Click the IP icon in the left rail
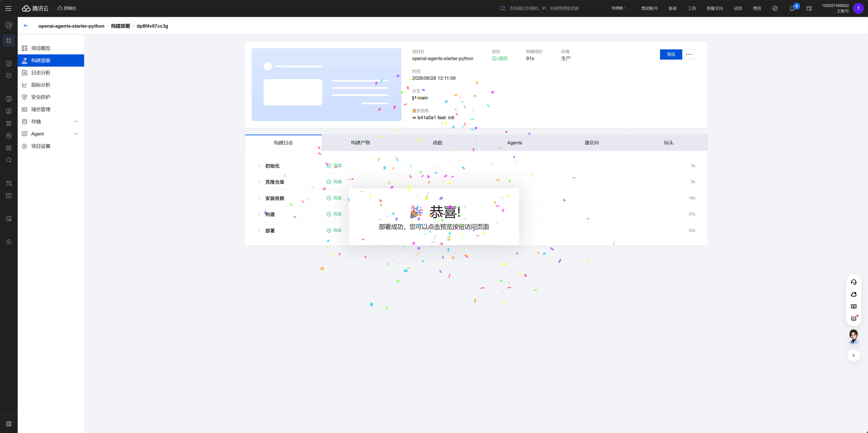This screenshot has height=433, width=868. click(x=9, y=148)
